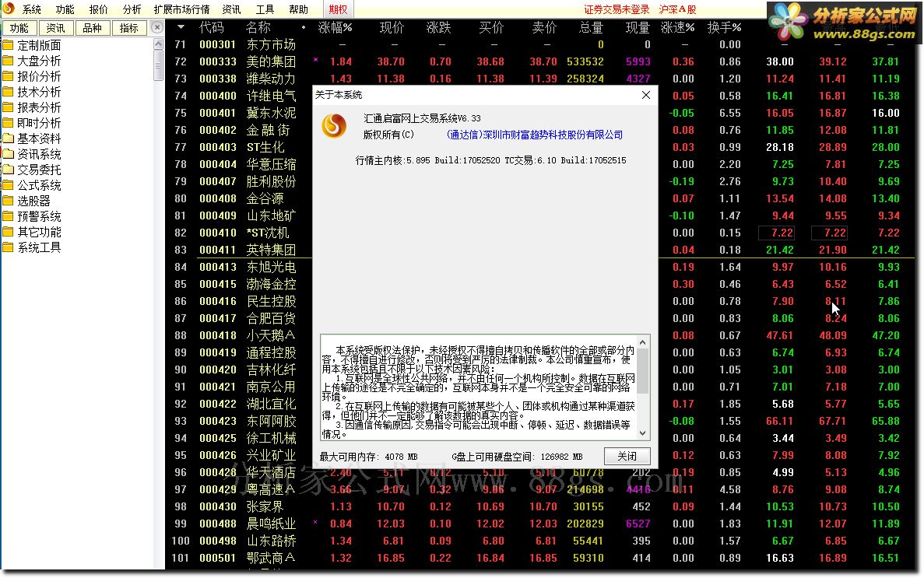Open the 即时分析 folder icon
The height and width of the screenshot is (578, 924).
[8, 123]
